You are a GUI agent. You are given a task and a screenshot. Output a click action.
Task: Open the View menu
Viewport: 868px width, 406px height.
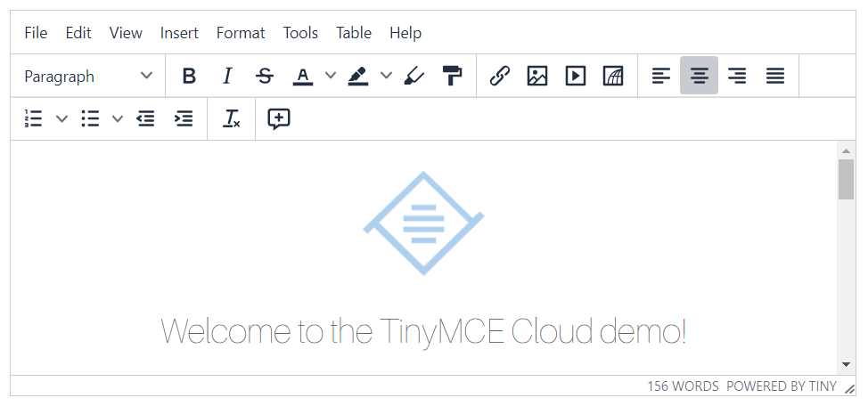[x=126, y=33]
